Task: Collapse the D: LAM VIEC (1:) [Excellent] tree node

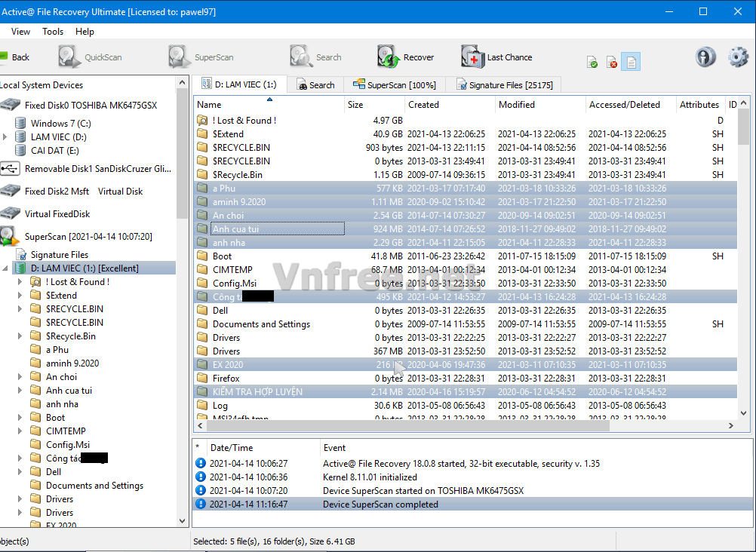Action: pos(5,268)
